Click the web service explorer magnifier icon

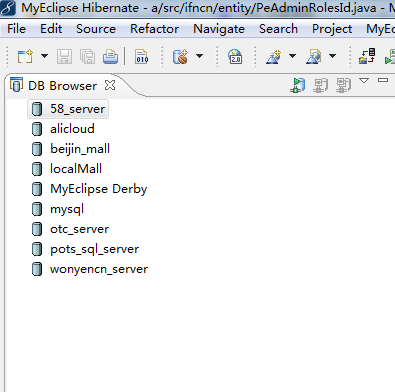click(x=314, y=56)
